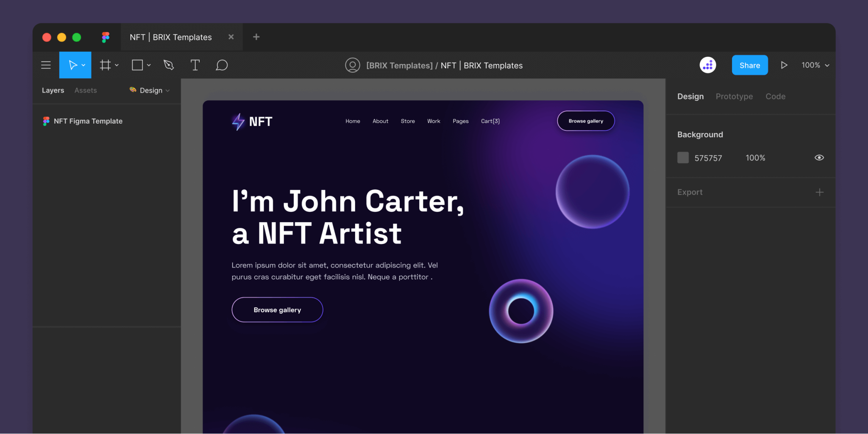Open the Community resources icon
Image resolution: width=868 pixels, height=434 pixels.
[x=708, y=65]
